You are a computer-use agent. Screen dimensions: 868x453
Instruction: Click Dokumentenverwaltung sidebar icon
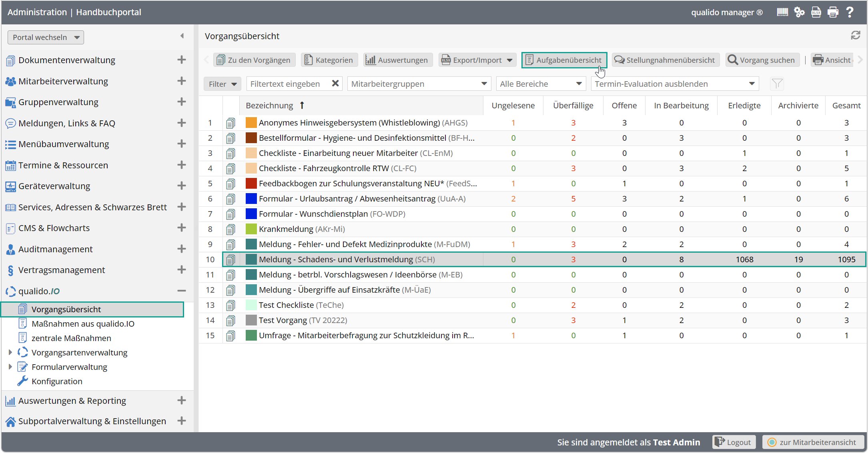10,60
